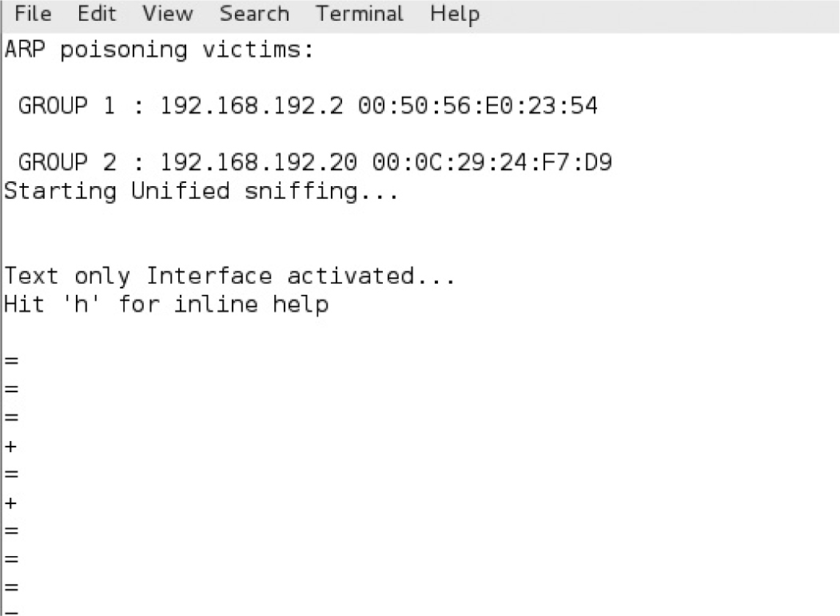Click the MAC address 00:50:56:E0:23:54
Screen dimensions: 840x616
(x=478, y=106)
